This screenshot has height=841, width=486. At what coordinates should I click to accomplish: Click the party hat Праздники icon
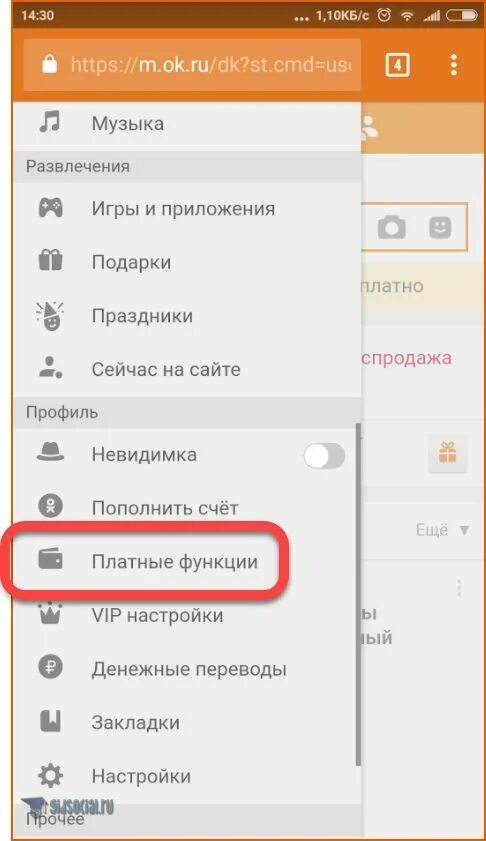pos(49,315)
